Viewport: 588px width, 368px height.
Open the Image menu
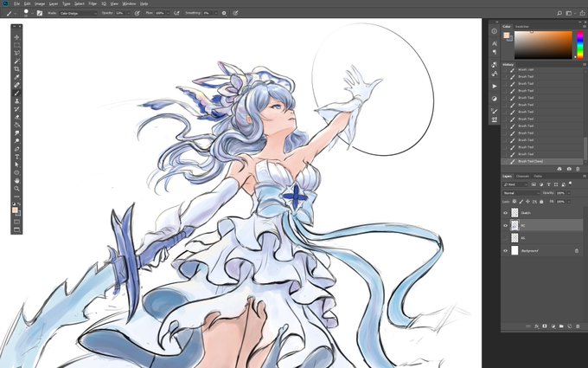[40, 3]
